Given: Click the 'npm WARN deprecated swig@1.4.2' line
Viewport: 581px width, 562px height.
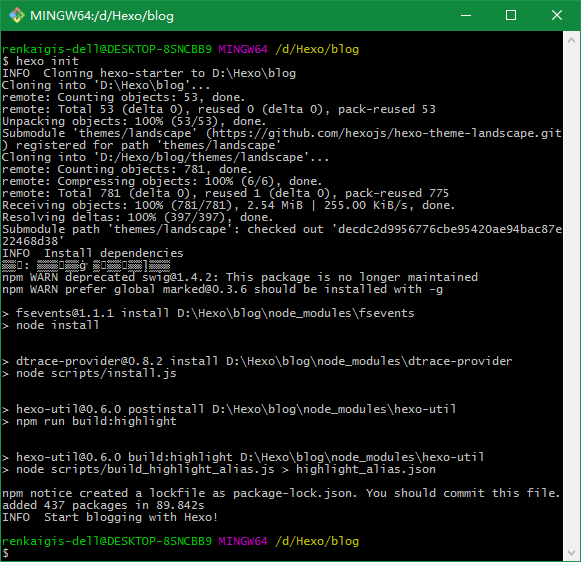Looking at the screenshot, I should [x=240, y=277].
